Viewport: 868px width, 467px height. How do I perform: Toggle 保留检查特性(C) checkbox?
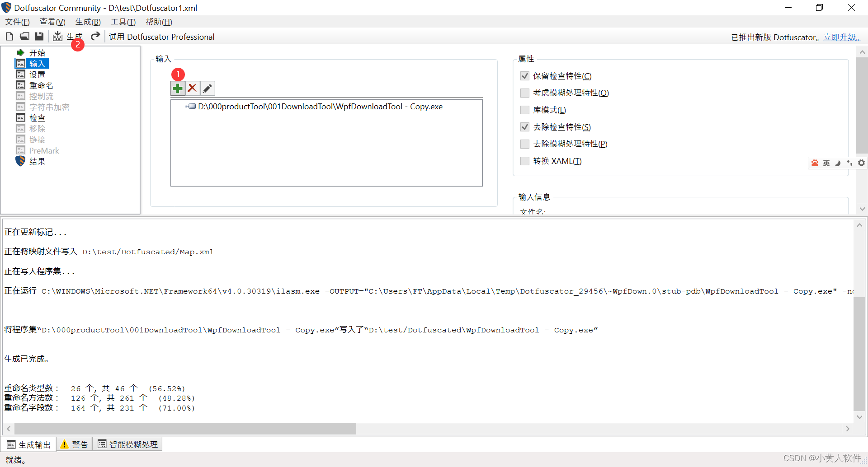[x=525, y=76]
